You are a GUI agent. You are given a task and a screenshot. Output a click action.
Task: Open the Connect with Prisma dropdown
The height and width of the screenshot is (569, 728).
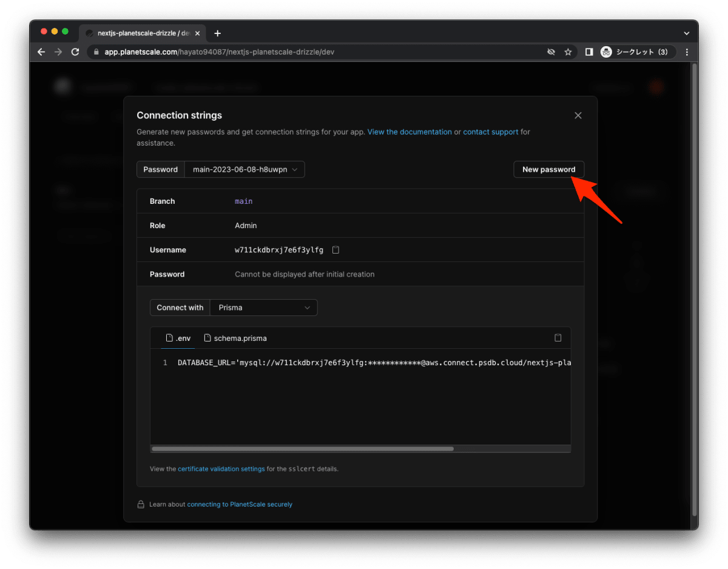(x=263, y=308)
